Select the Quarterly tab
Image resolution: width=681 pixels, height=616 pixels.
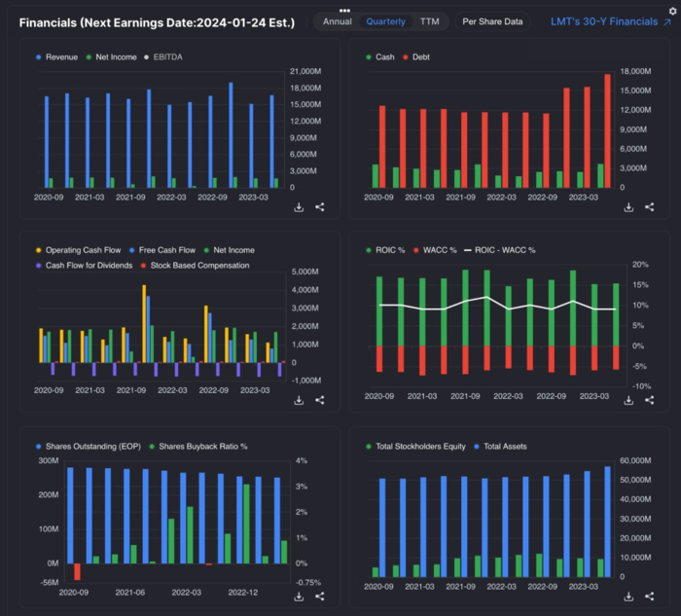point(385,20)
